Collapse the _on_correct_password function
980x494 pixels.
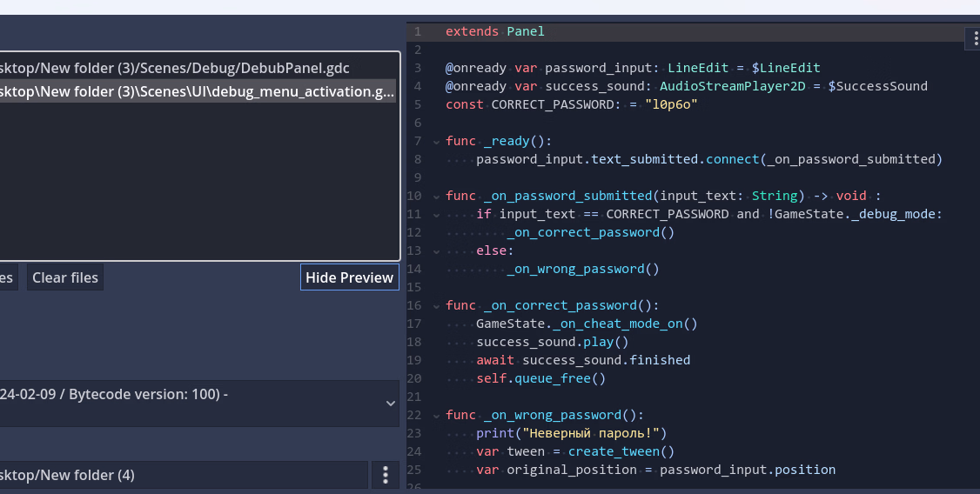(x=434, y=305)
